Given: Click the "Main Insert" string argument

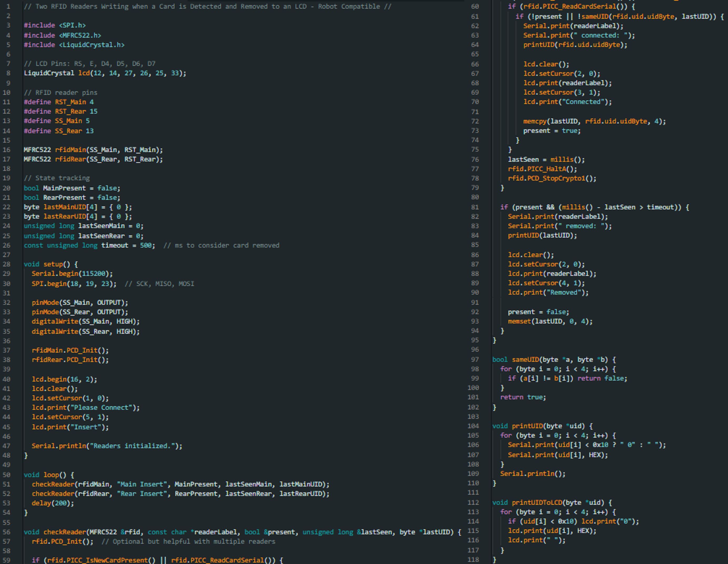Looking at the screenshot, I should (x=141, y=484).
